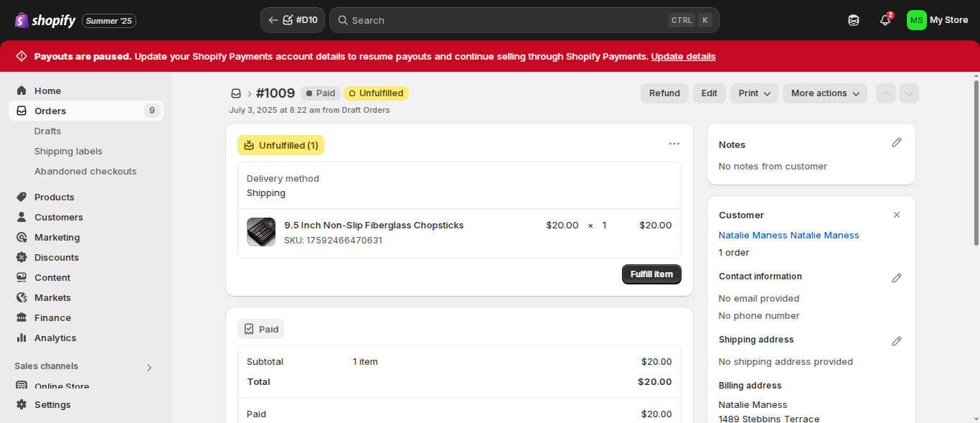Open the notifications bell icon

click(885, 20)
